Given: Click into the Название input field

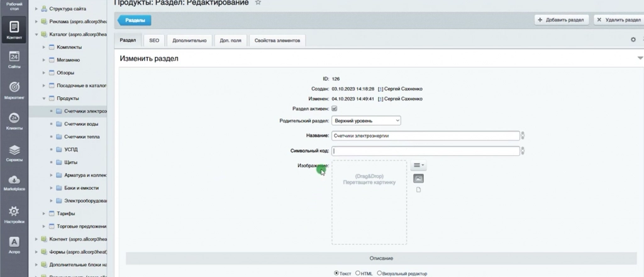Looking at the screenshot, I should [426, 136].
